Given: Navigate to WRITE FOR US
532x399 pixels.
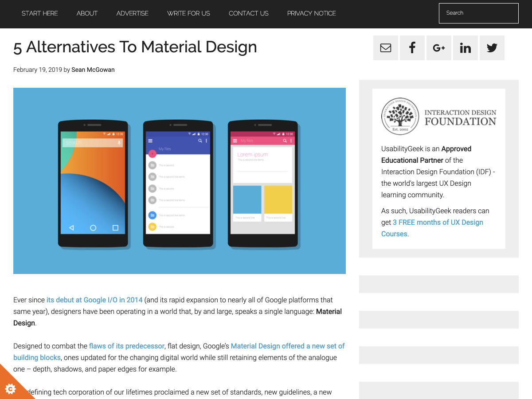Looking at the screenshot, I should coord(188,13).
